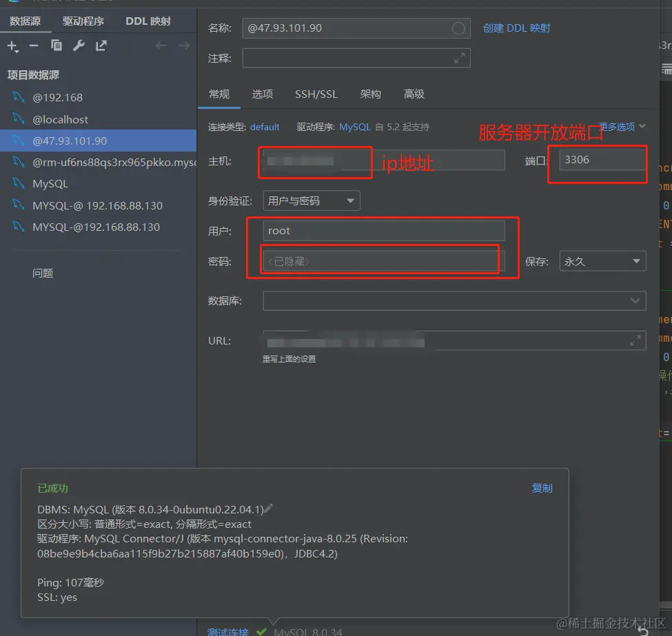Expand the comment field with arrows icon

pyautogui.click(x=460, y=58)
